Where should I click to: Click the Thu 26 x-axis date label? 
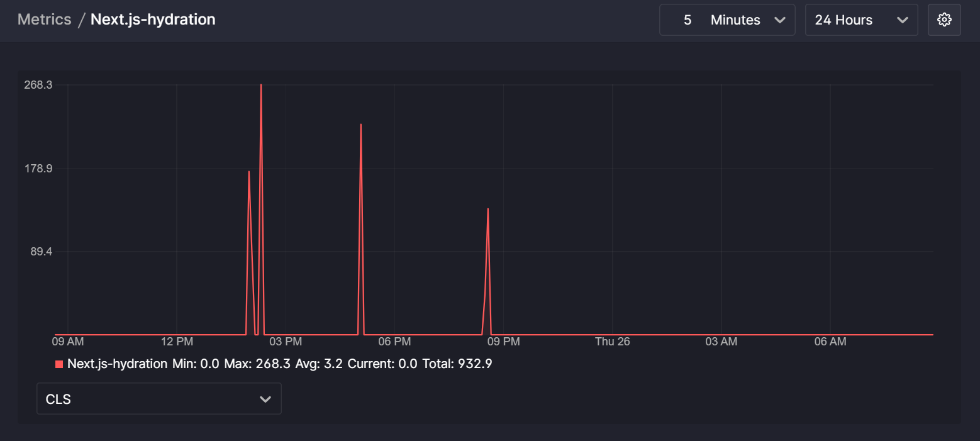coord(613,342)
